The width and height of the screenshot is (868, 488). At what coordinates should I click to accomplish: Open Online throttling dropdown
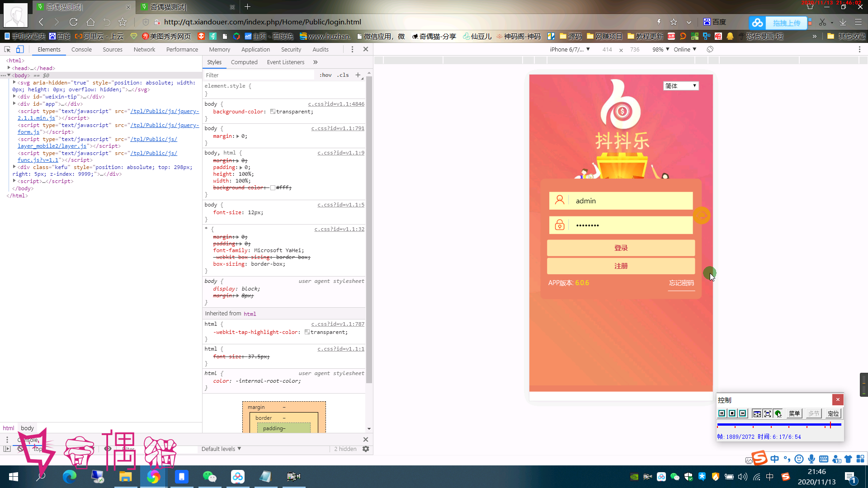click(685, 49)
